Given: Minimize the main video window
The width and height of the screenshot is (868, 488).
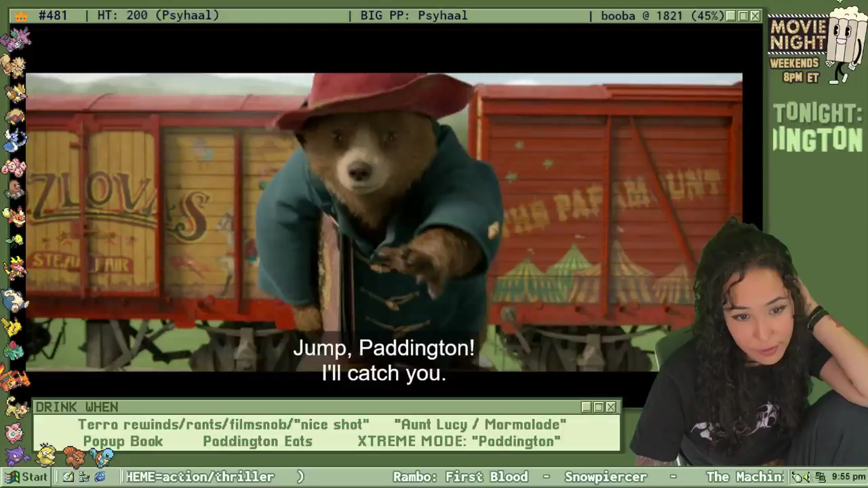Looking at the screenshot, I should click(x=731, y=16).
